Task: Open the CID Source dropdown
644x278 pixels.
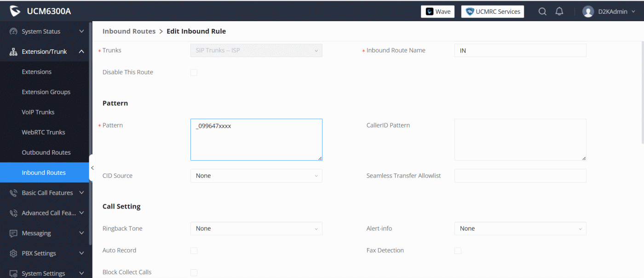Action: click(x=256, y=176)
